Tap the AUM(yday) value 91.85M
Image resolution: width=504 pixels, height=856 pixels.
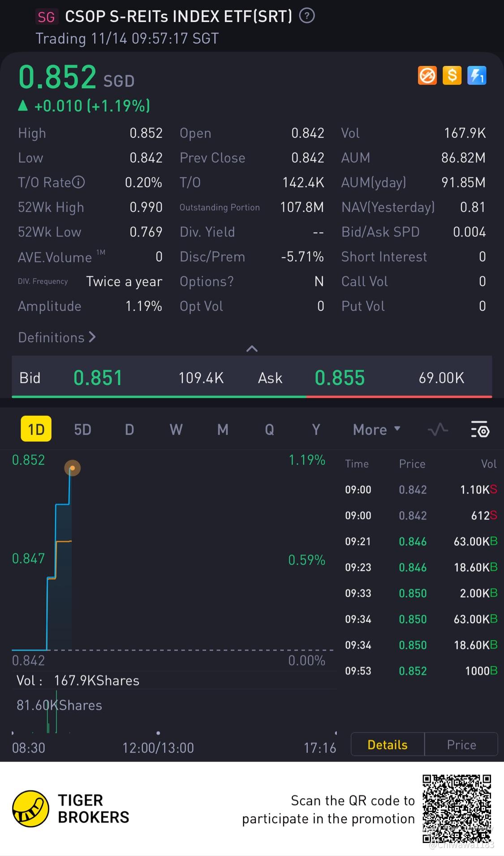(x=463, y=182)
